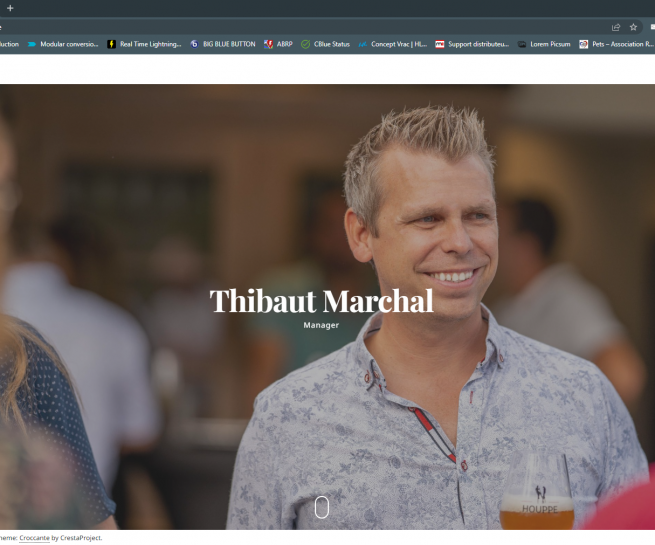This screenshot has width=655, height=545.
Task: Open the Support distributeu bookmark
Action: point(472,44)
